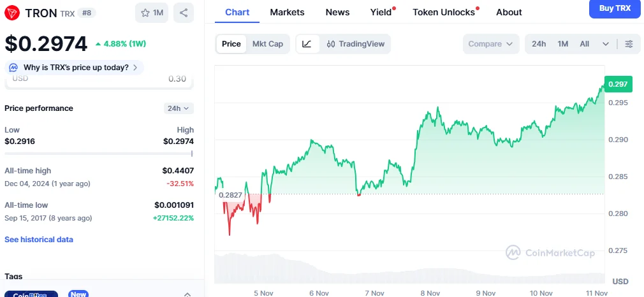Expand the Compare dropdown

tap(490, 44)
